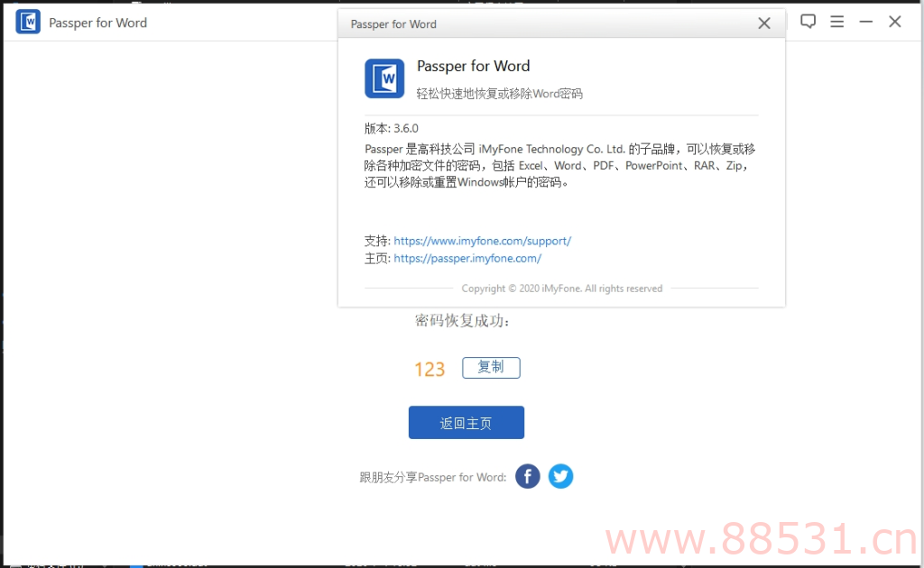Click the 跟朋友分享Passper for Word label
The height and width of the screenshot is (568, 924).
coord(432,477)
